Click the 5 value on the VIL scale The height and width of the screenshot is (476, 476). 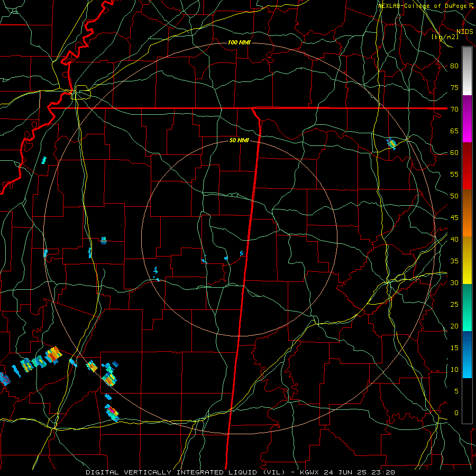[456, 391]
